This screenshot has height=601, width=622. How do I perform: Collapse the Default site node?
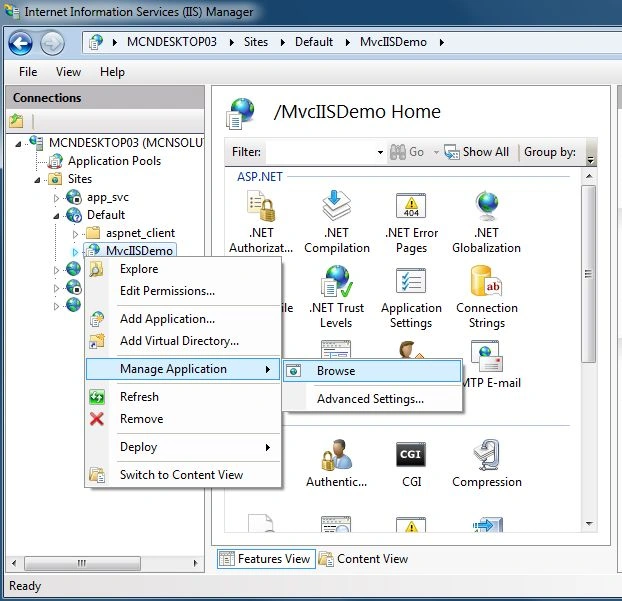coord(56,217)
